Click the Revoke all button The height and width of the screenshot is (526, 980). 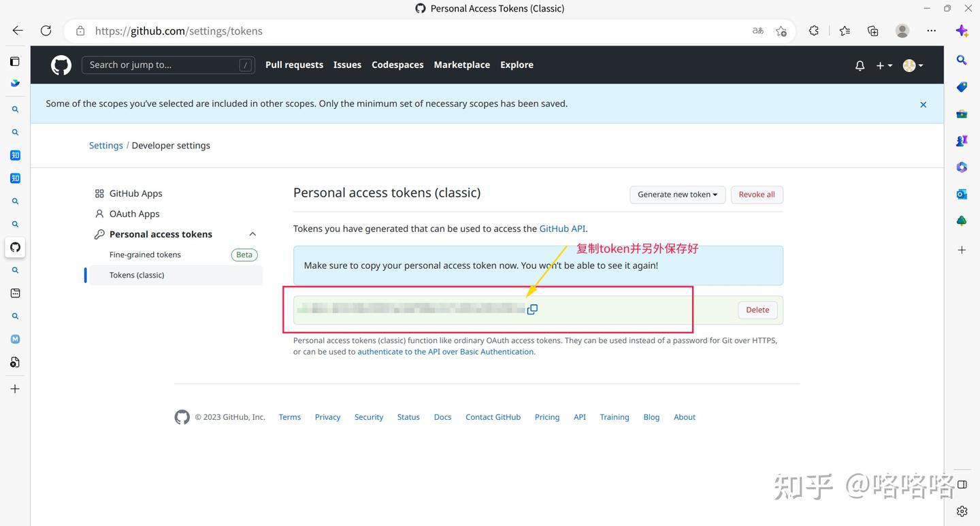(x=757, y=195)
